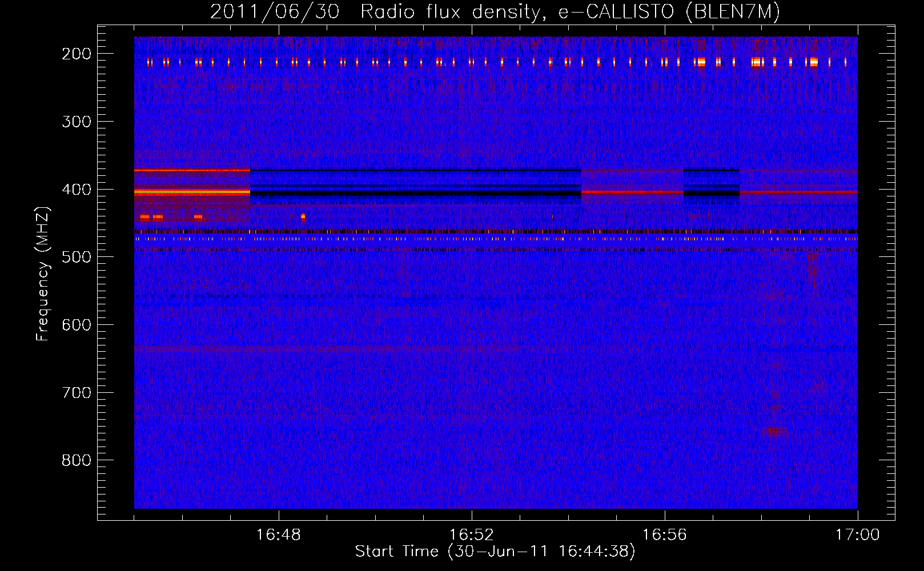Click the 700 frequency tick label
This screenshot has height=571, width=924.
77,393
